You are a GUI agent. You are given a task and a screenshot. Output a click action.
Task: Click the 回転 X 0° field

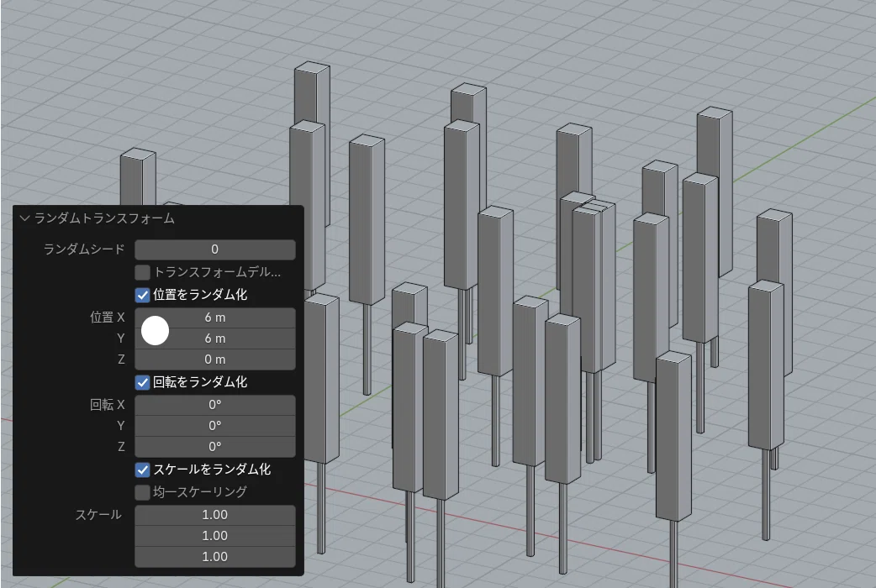[215, 405]
